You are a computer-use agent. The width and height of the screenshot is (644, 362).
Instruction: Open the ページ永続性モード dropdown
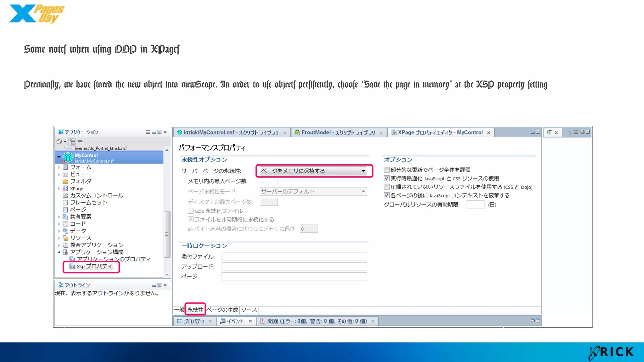pos(313,191)
